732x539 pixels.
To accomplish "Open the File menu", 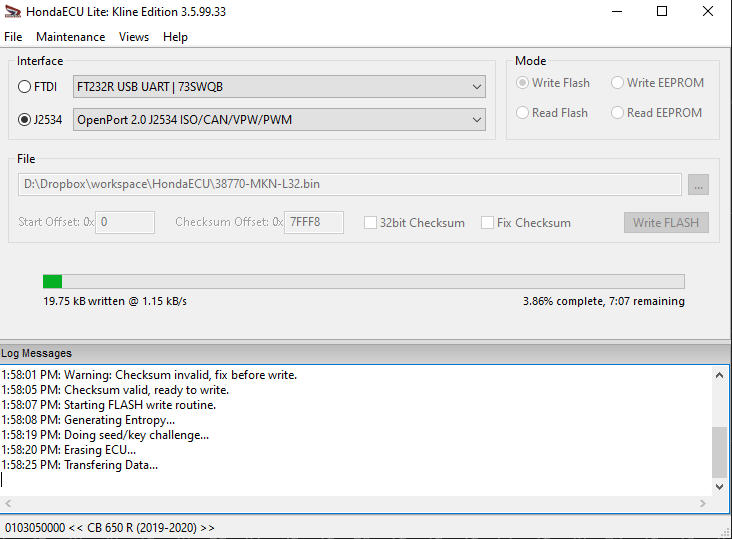I will (x=13, y=37).
